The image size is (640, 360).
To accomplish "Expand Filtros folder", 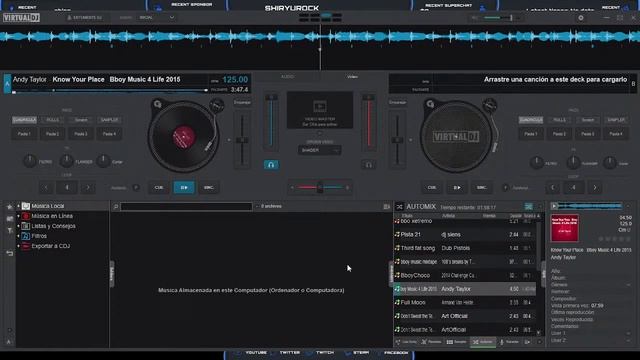I will pos(18,236).
